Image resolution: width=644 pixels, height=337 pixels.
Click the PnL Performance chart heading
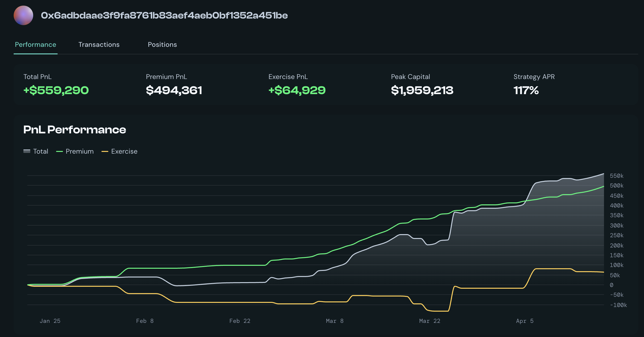[x=74, y=130]
